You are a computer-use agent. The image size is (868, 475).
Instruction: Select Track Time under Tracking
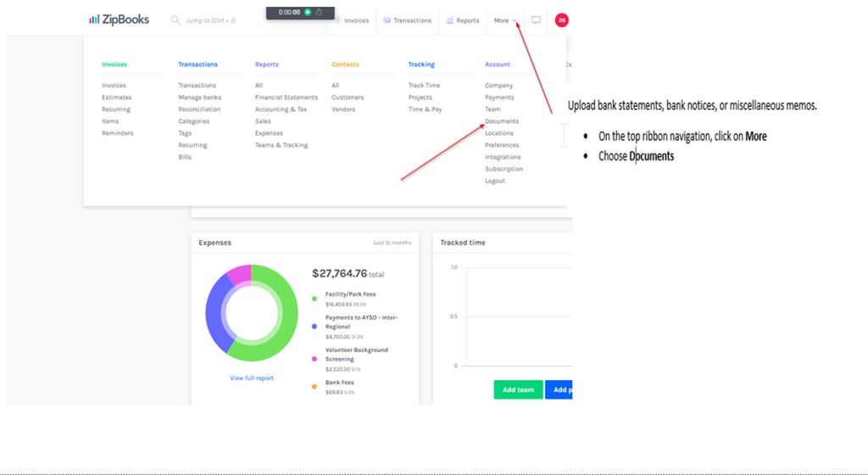(424, 86)
